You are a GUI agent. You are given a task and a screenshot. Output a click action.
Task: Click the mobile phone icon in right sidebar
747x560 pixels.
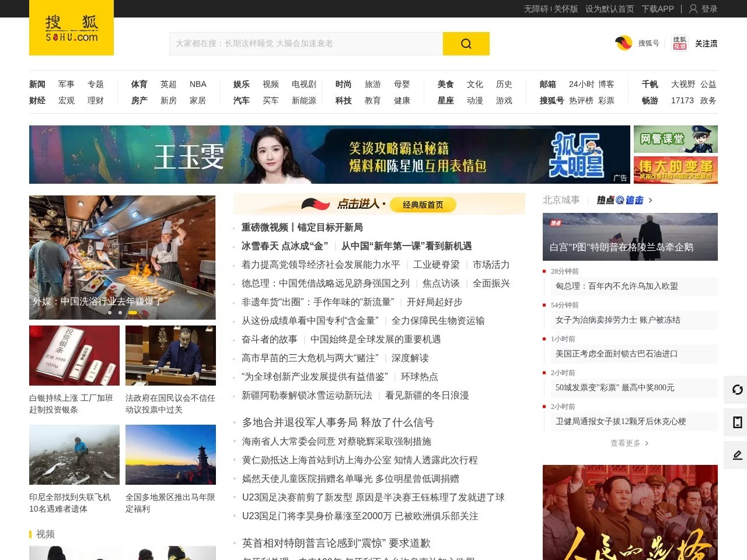coord(736,422)
